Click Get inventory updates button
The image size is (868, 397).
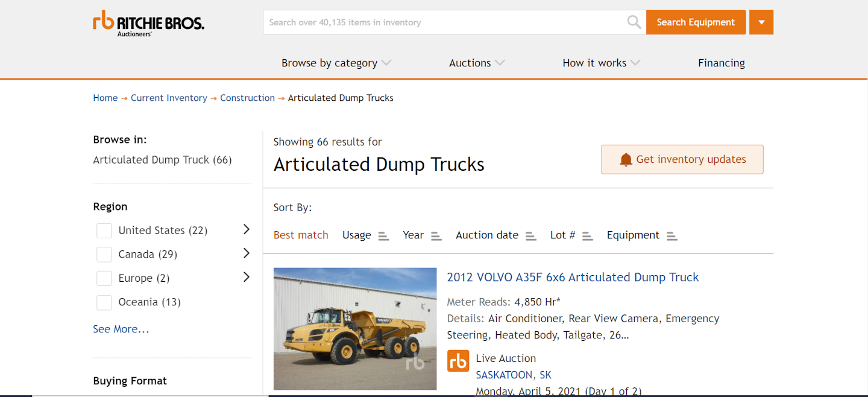[x=682, y=159]
